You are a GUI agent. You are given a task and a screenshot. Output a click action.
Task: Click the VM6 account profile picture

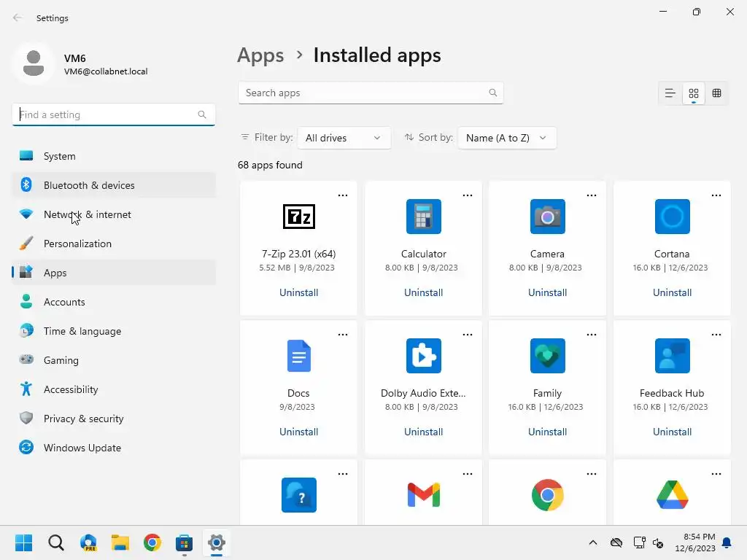[34, 63]
